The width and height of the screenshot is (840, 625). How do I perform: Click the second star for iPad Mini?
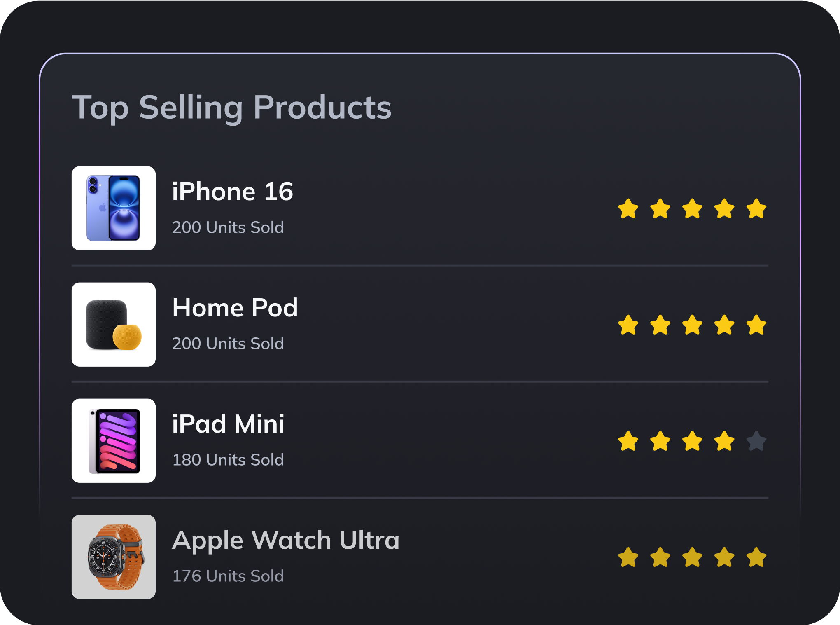pos(660,441)
